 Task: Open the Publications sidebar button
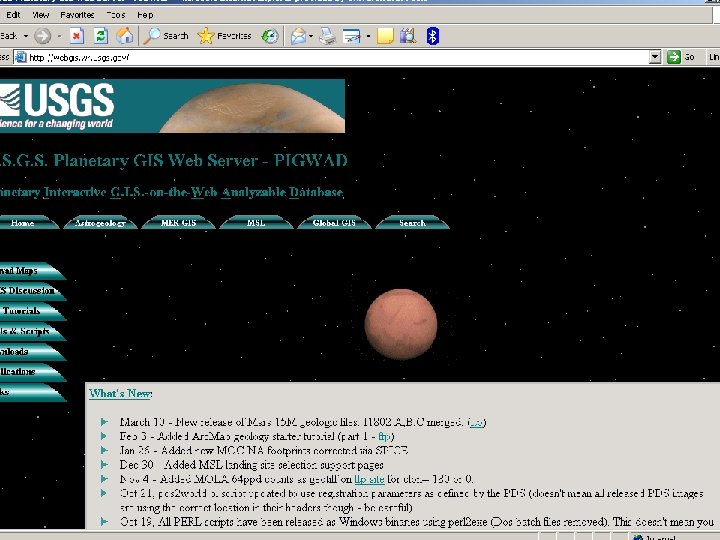point(30,372)
